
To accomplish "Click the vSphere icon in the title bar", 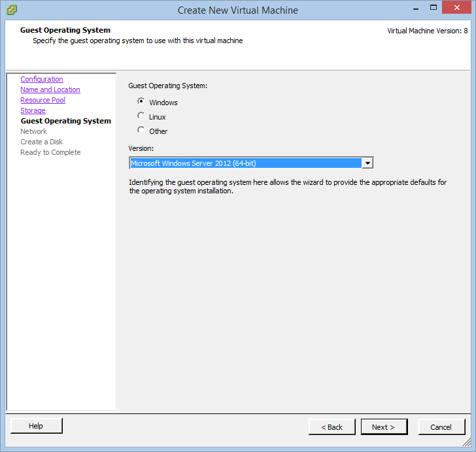I will [x=12, y=10].
